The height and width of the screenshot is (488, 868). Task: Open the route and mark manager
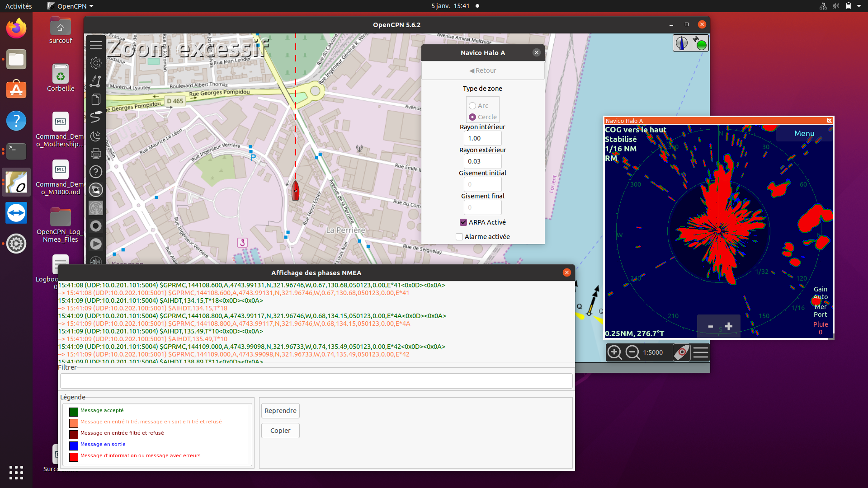(x=95, y=99)
